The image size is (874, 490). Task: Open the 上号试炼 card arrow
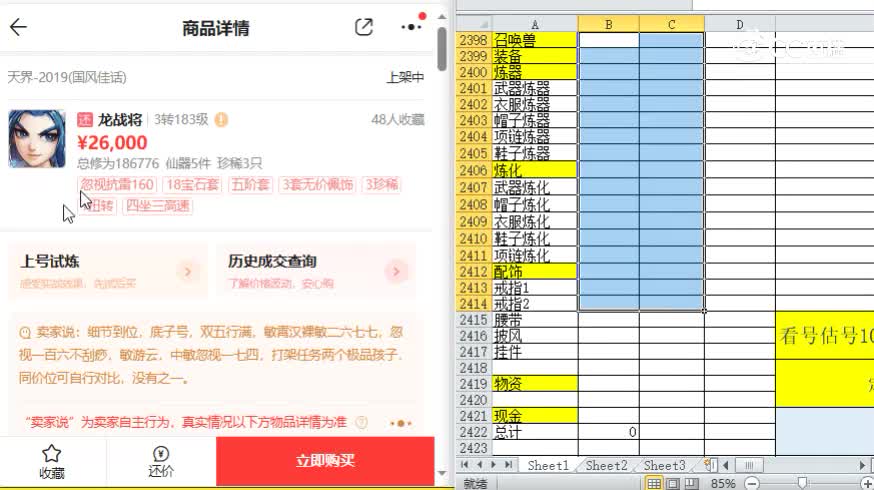tap(187, 271)
